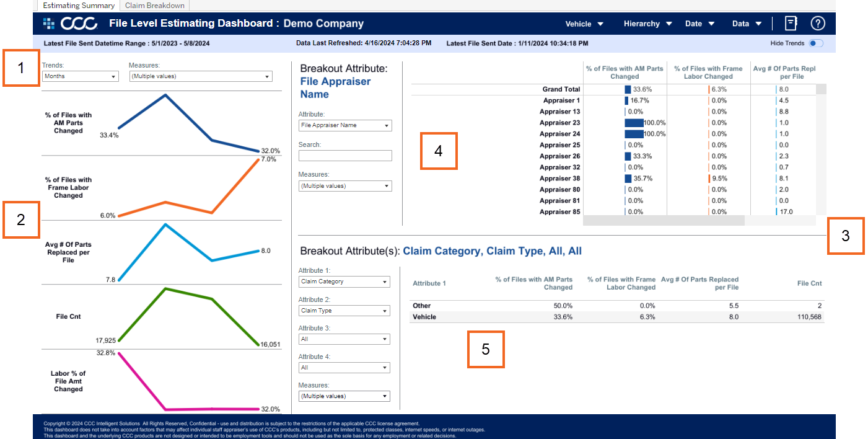This screenshot has width=868, height=439.
Task: Open the Vehicle filter menu
Action: coord(584,24)
